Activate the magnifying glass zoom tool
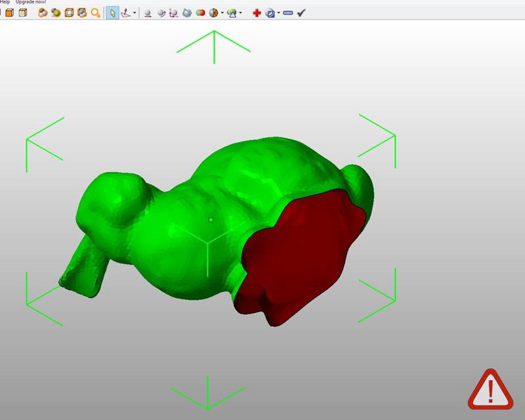The image size is (525, 420). [96, 13]
